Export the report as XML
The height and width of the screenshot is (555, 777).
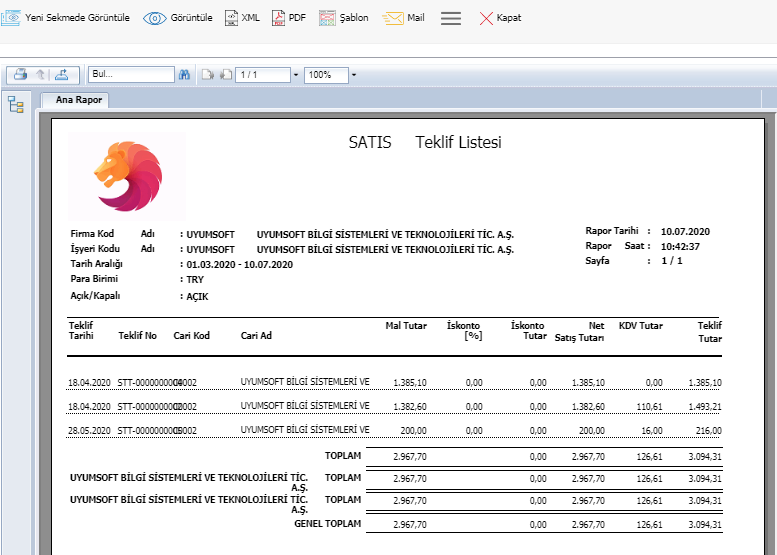click(x=241, y=18)
